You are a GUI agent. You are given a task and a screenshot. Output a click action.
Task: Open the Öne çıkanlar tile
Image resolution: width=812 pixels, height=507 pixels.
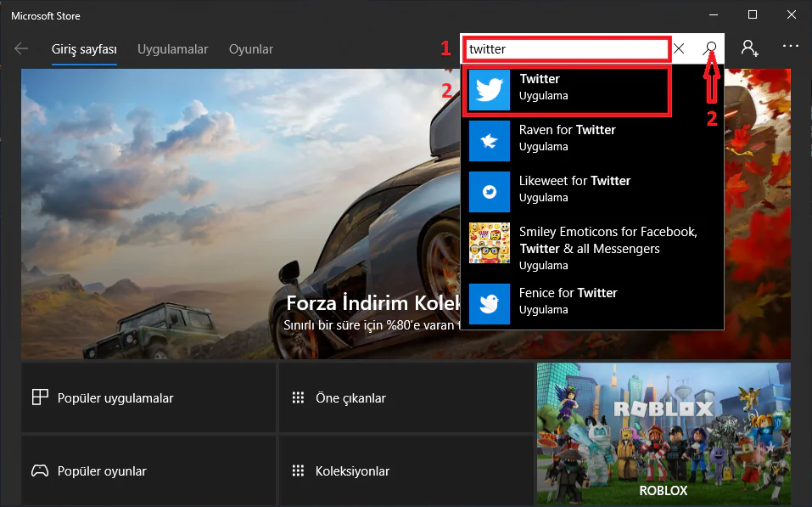(x=406, y=398)
